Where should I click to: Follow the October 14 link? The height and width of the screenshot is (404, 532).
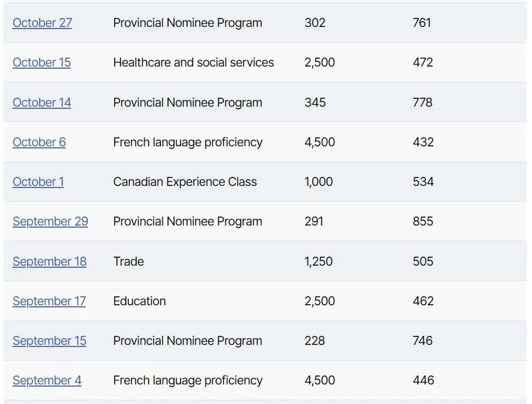point(42,102)
